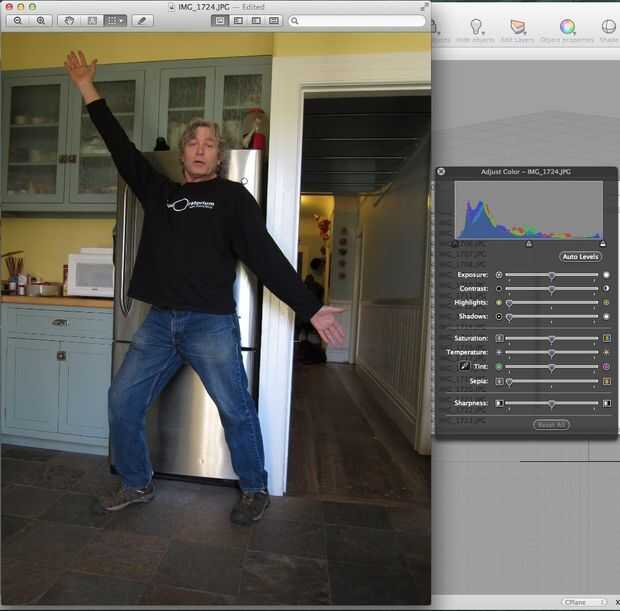620x611 pixels.
Task: Click the photo in the Preview window
Action: 215,318
